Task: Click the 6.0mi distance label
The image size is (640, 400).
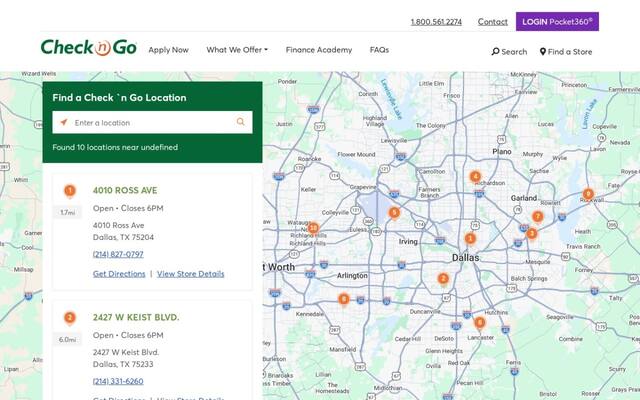Action: coord(67,339)
